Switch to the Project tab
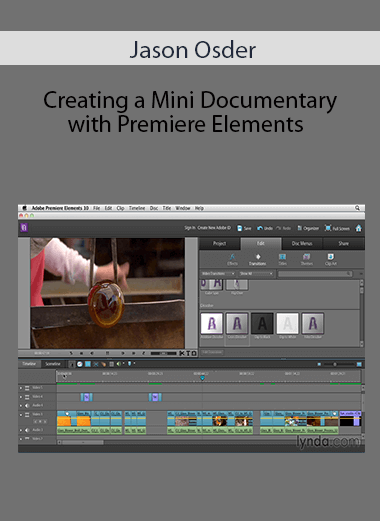This screenshot has height=521, width=380. 220,244
